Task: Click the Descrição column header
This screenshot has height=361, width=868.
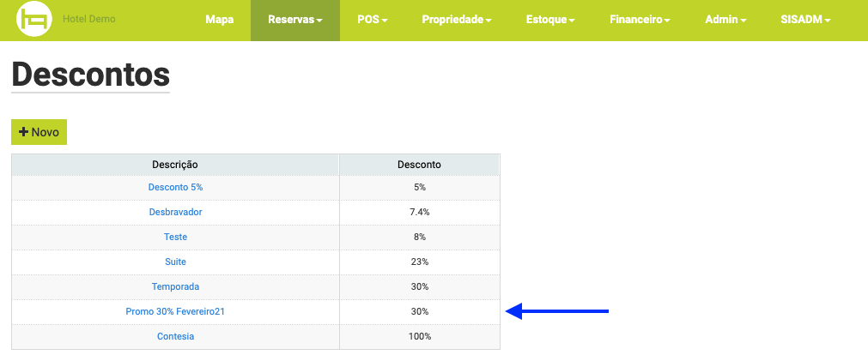Action: [175, 165]
